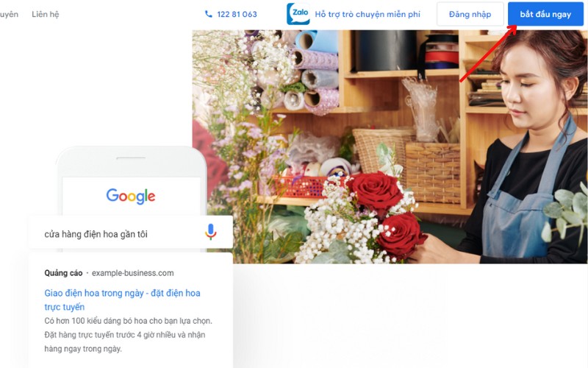Click the phone handset icon in header

(209, 14)
